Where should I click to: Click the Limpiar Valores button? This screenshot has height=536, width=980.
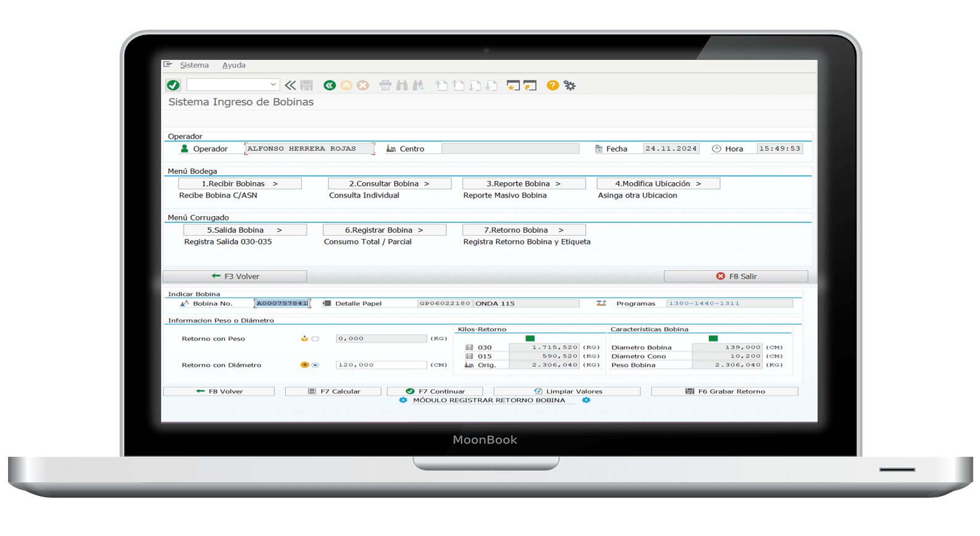(x=567, y=392)
